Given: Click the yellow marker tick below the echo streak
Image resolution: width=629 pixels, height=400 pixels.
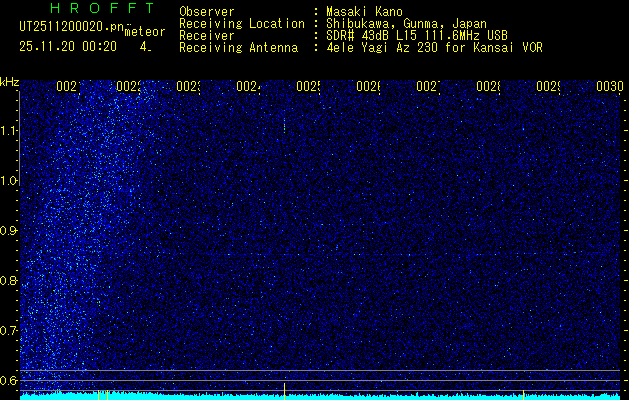Looking at the screenshot, I should click(x=284, y=391).
